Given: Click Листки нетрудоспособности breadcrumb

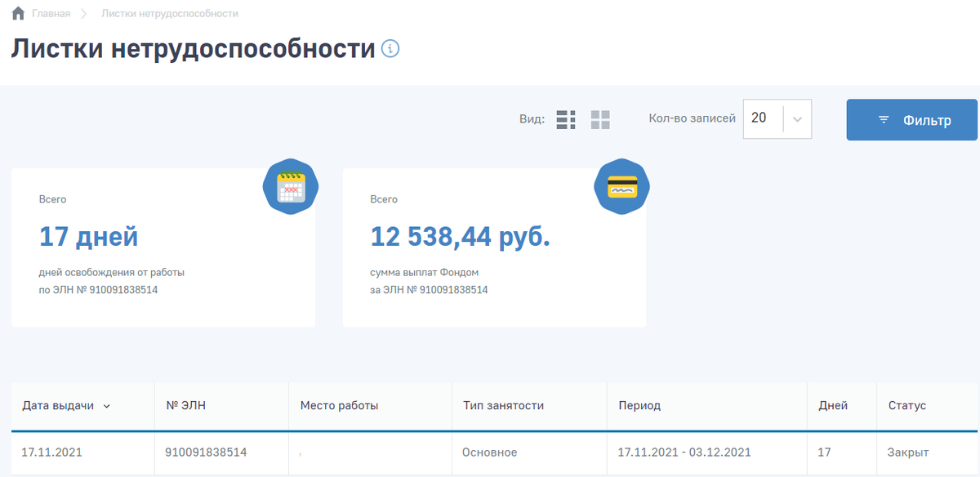Looking at the screenshot, I should click(x=170, y=14).
